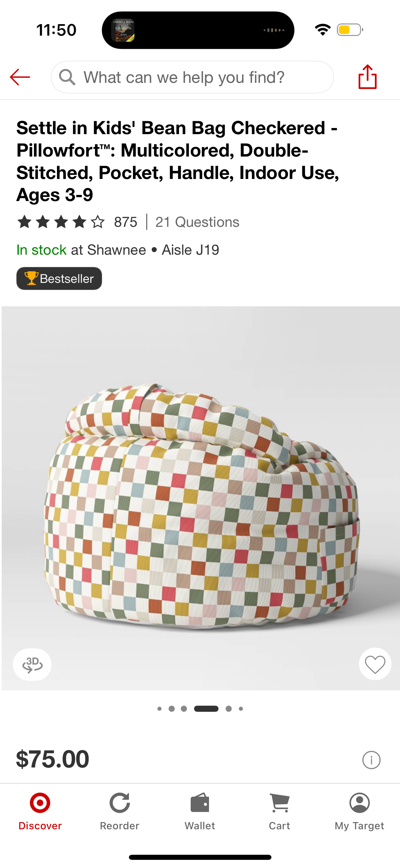400x868 pixels.
Task: Enlarge the checkered bean bag image
Action: point(201,498)
